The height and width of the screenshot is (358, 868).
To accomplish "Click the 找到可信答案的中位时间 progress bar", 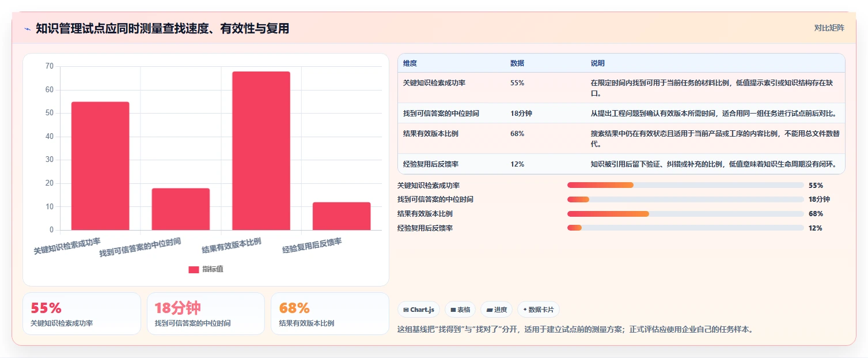I will pyautogui.click(x=685, y=199).
